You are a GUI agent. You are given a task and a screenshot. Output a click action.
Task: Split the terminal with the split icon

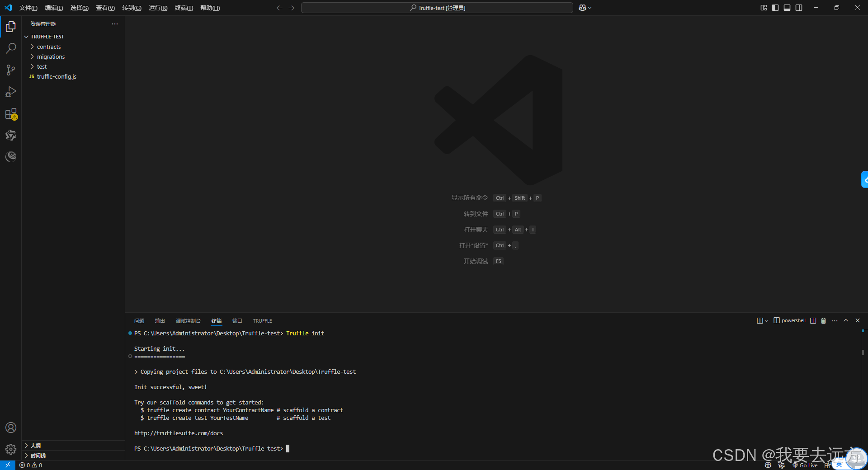813,320
